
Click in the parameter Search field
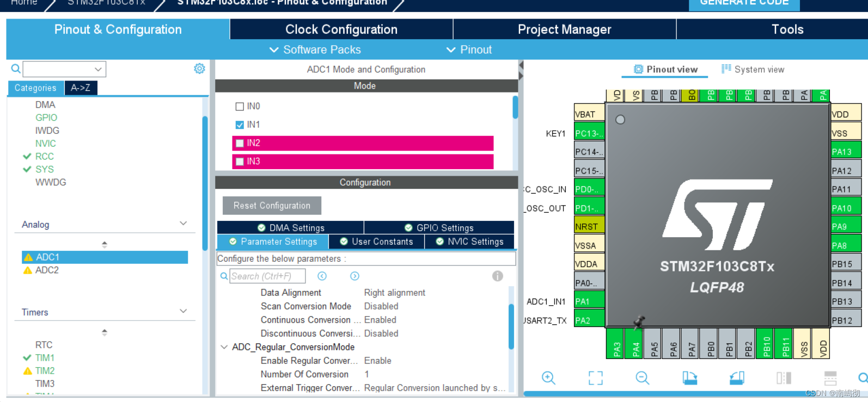267,276
